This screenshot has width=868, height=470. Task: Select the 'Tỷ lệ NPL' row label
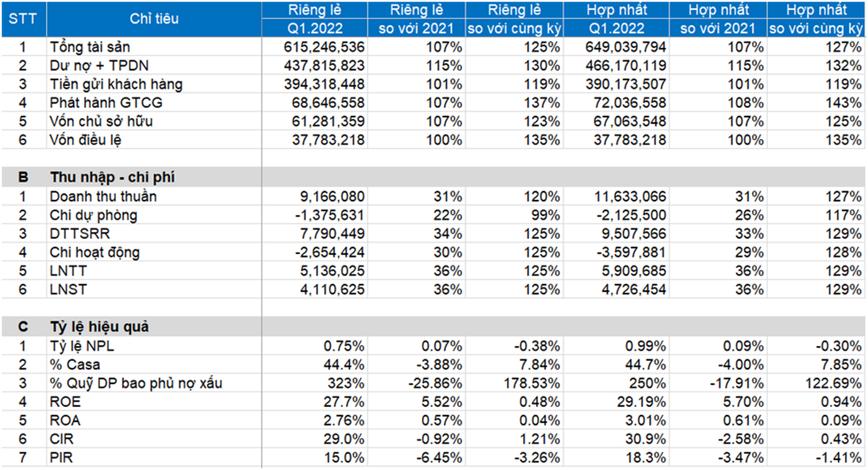click(82, 346)
